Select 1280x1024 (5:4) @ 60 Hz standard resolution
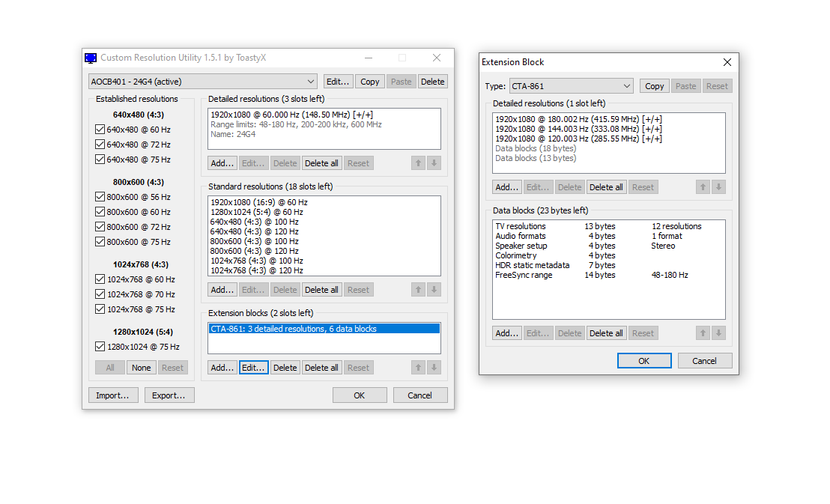The height and width of the screenshot is (504, 830). (x=324, y=212)
